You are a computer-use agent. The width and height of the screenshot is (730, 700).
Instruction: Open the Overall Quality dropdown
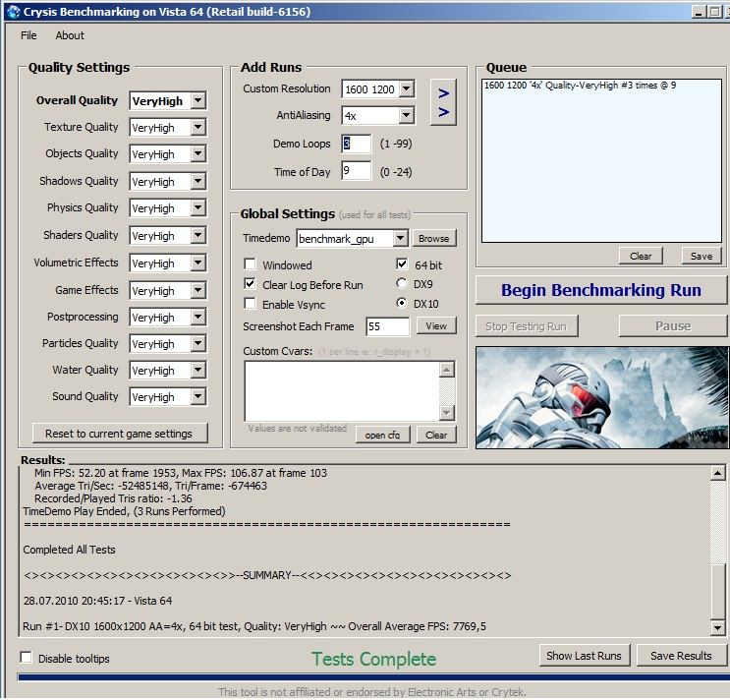click(x=197, y=100)
